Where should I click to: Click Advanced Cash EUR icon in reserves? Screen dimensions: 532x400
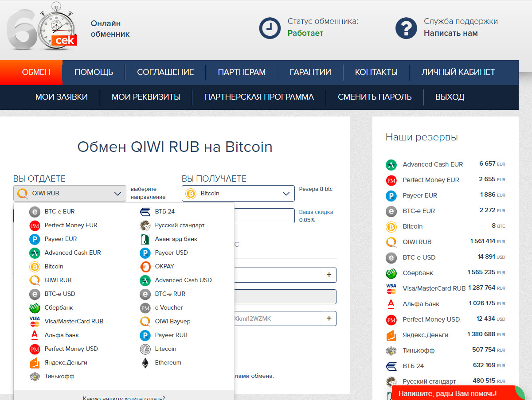tap(391, 164)
